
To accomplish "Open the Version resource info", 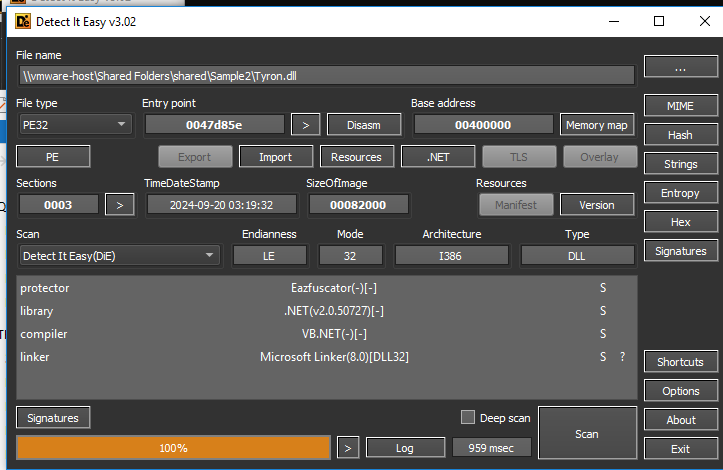I will tap(597, 205).
